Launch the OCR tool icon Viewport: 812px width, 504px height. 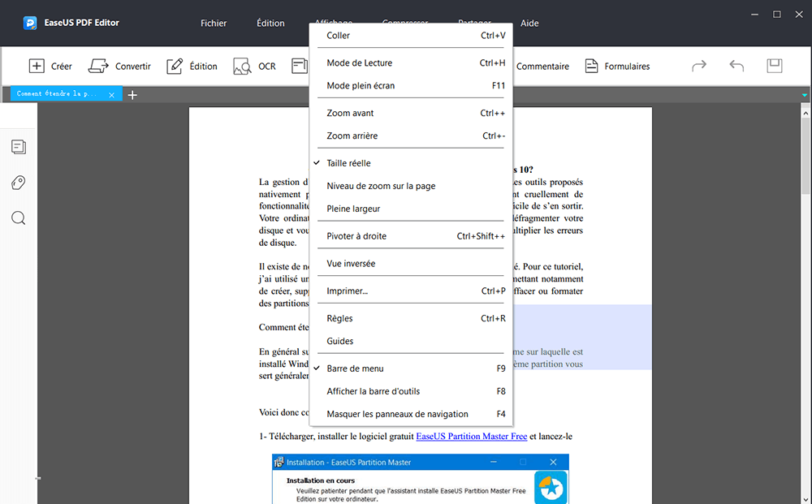coord(242,67)
